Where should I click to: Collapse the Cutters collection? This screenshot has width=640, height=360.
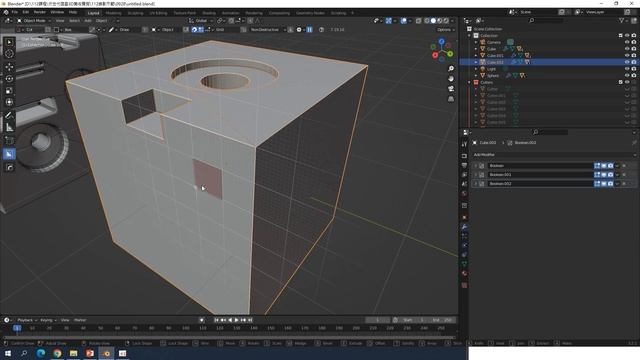point(469,82)
